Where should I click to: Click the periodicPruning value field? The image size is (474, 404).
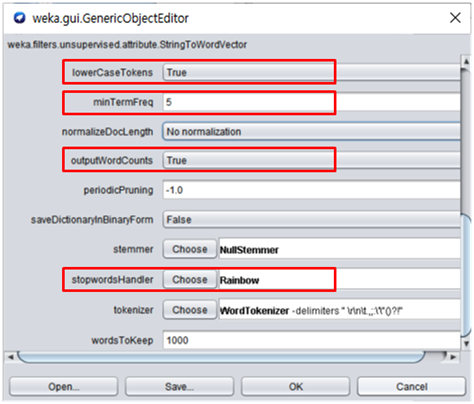tap(312, 190)
